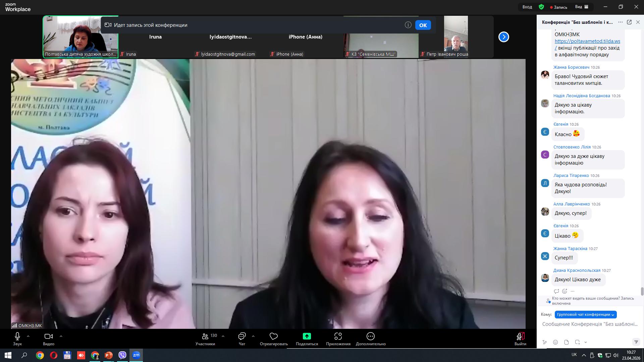Open the Apps icon in toolbar
Image resolution: width=644 pixels, height=362 pixels.
pos(338,336)
